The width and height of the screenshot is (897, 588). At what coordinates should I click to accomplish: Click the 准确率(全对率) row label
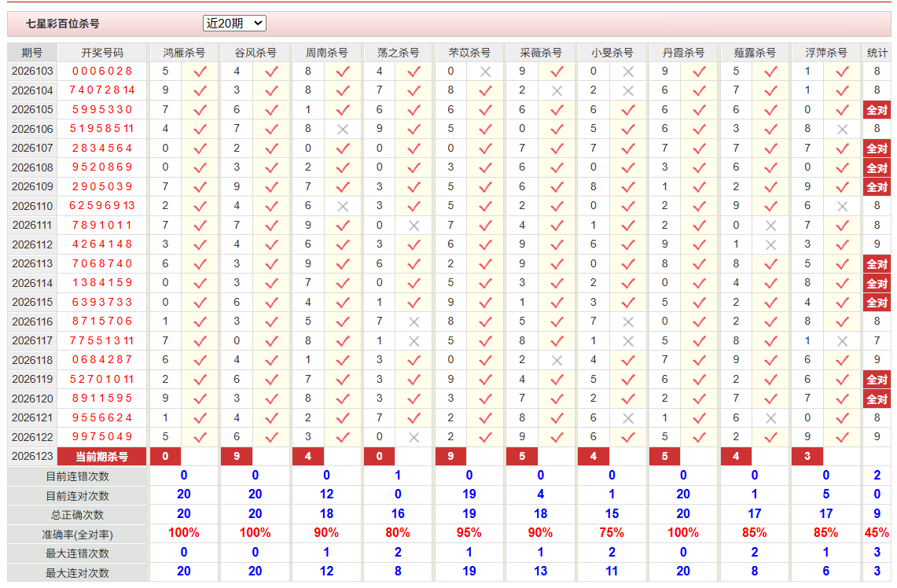click(x=77, y=535)
